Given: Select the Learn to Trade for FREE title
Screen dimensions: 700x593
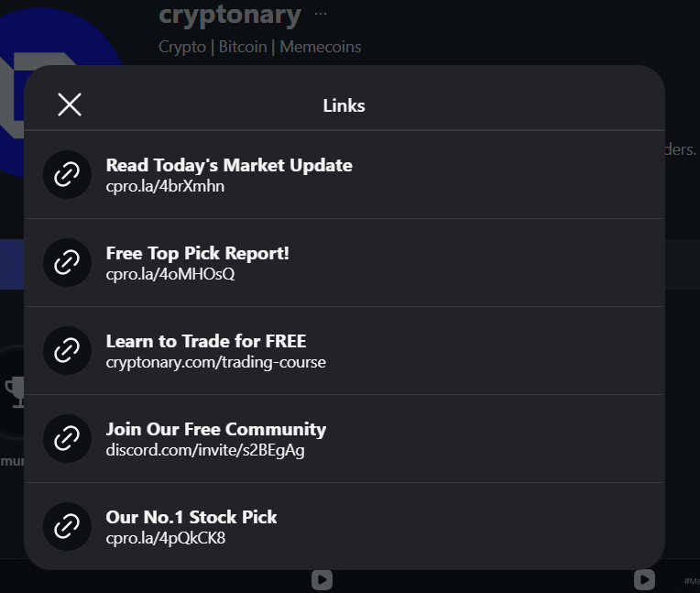Looking at the screenshot, I should point(206,341).
